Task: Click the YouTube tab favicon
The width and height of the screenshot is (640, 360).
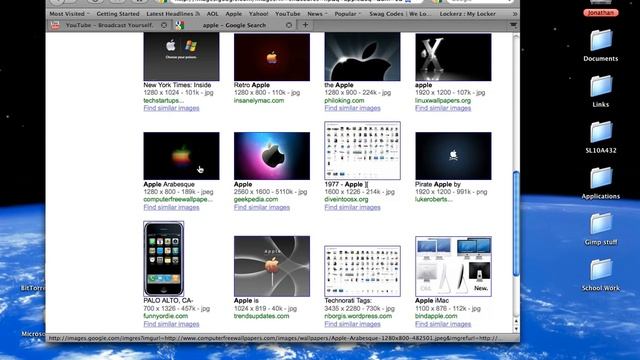Action: (56, 25)
